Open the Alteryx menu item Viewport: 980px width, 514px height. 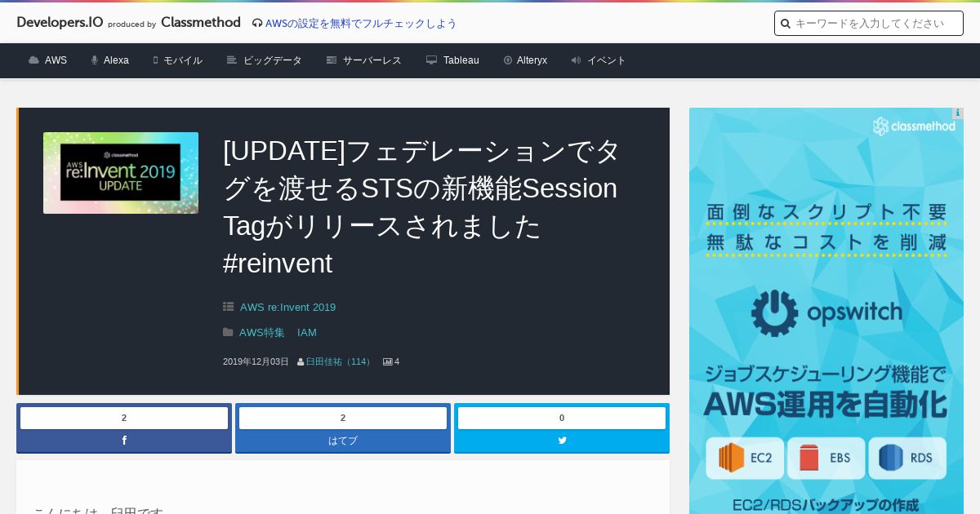[532, 60]
